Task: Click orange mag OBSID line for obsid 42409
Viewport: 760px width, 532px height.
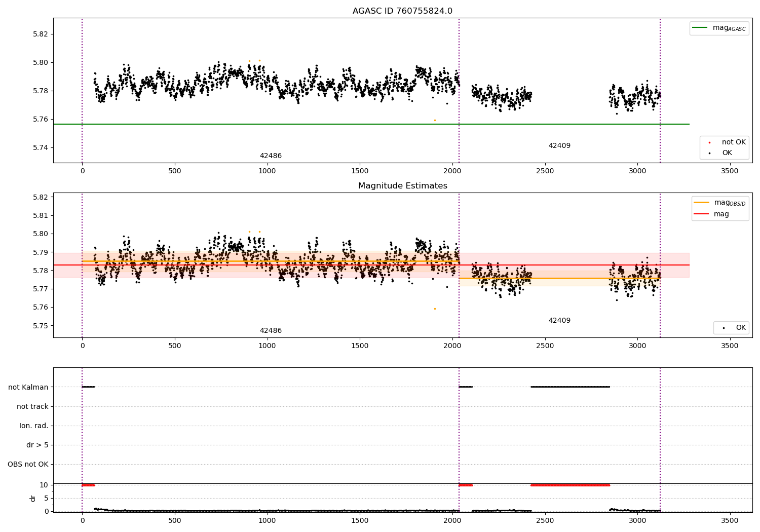Action: 559,278
